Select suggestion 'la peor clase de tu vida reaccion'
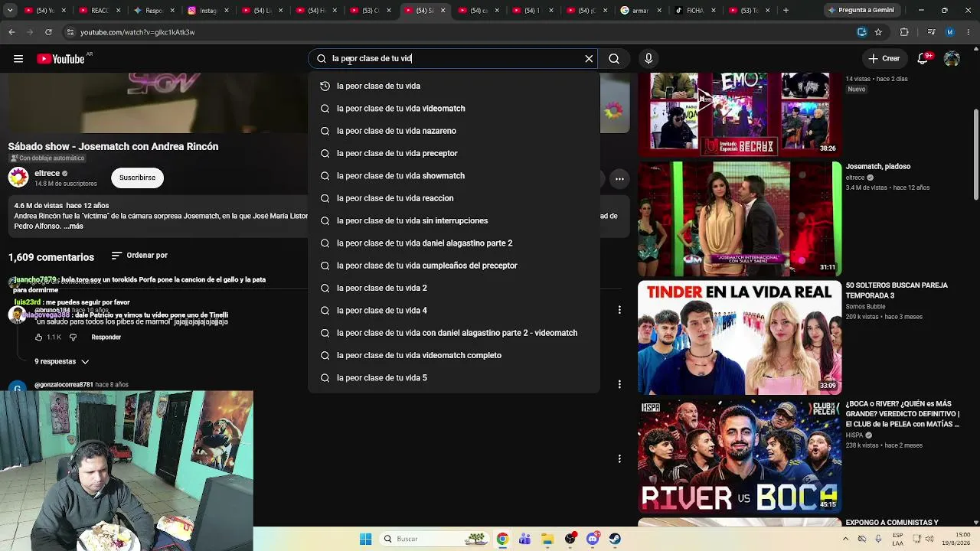The height and width of the screenshot is (551, 980). click(x=454, y=198)
